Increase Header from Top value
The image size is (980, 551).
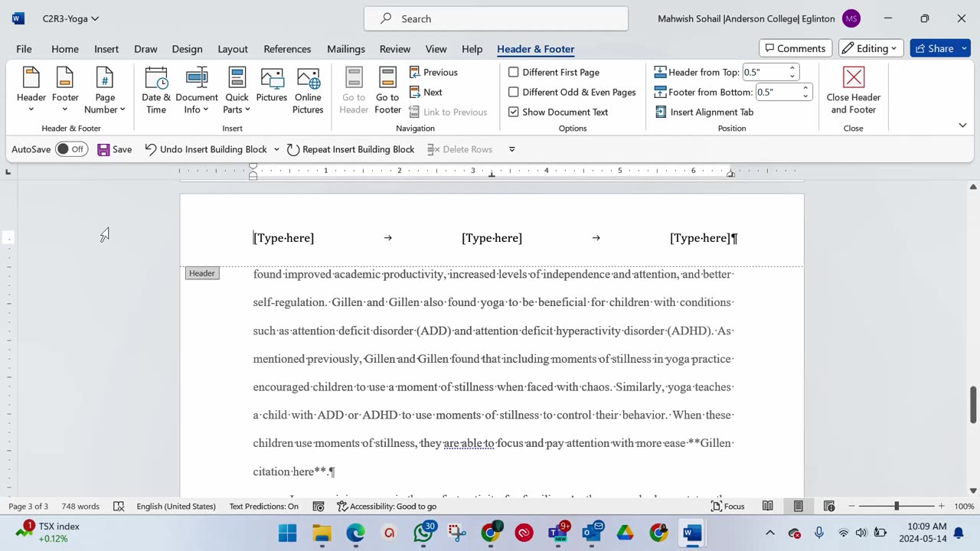[792, 68]
